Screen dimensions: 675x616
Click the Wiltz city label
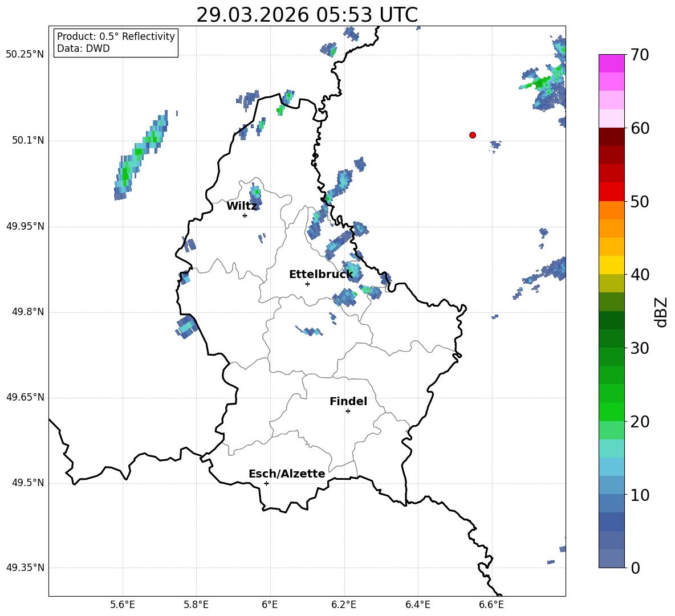(x=242, y=206)
